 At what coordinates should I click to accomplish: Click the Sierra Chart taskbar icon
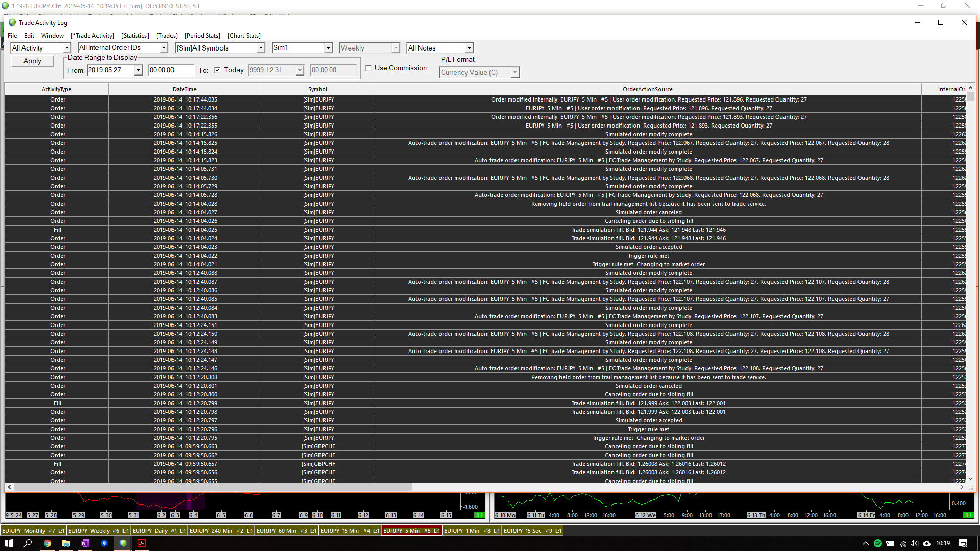pos(123,543)
